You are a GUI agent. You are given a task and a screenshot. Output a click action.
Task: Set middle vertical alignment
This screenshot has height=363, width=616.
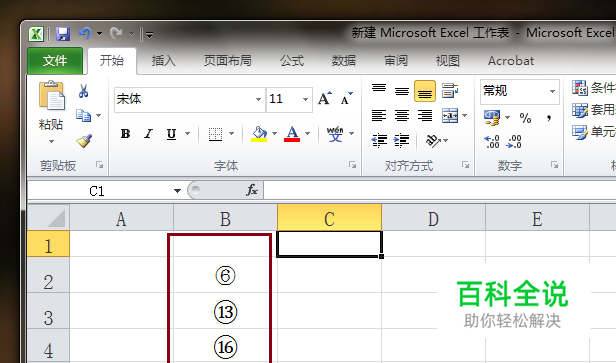402,91
